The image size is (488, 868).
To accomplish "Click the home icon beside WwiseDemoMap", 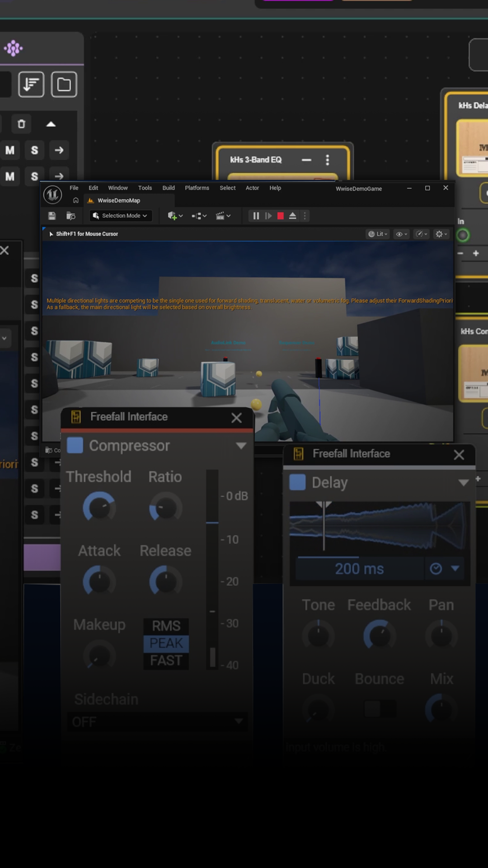I will 76,201.
